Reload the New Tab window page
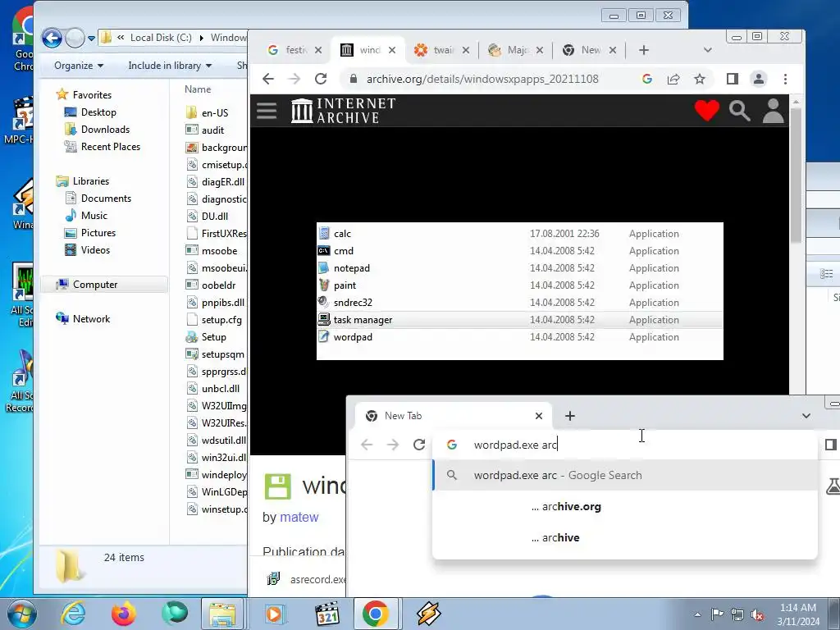This screenshot has width=840, height=630. (x=419, y=445)
